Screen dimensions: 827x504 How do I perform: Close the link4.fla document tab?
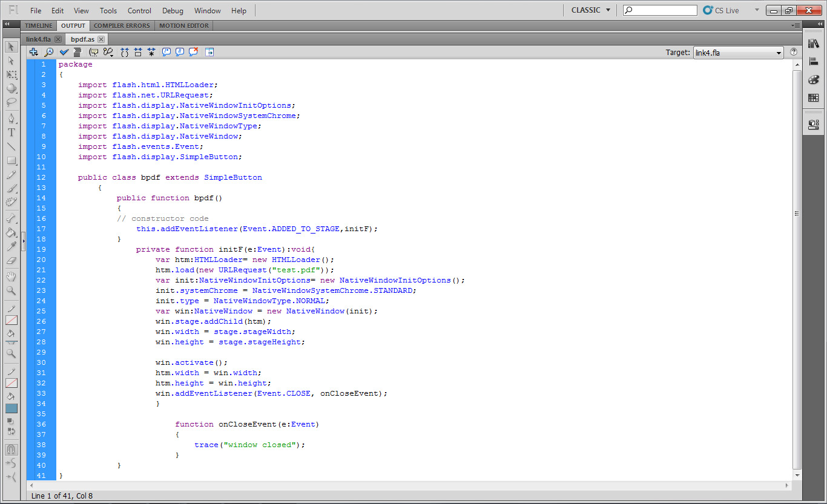coord(58,39)
